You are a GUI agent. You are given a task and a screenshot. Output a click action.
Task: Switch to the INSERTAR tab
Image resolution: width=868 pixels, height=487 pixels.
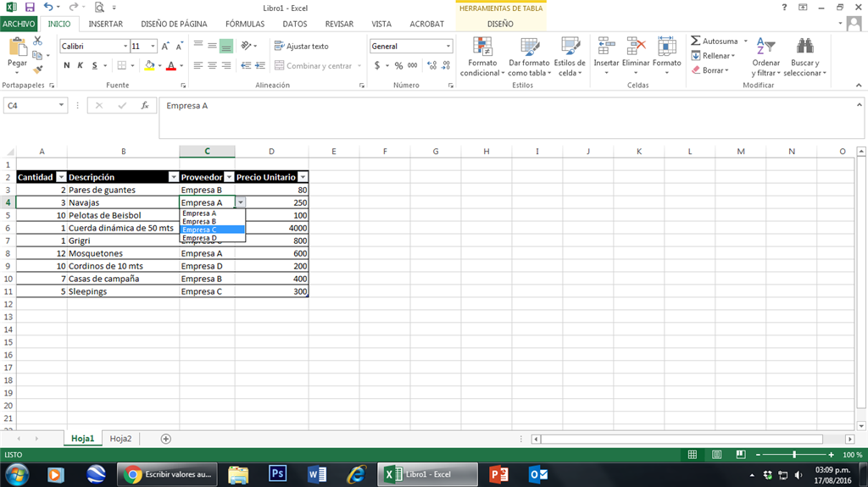[106, 24]
